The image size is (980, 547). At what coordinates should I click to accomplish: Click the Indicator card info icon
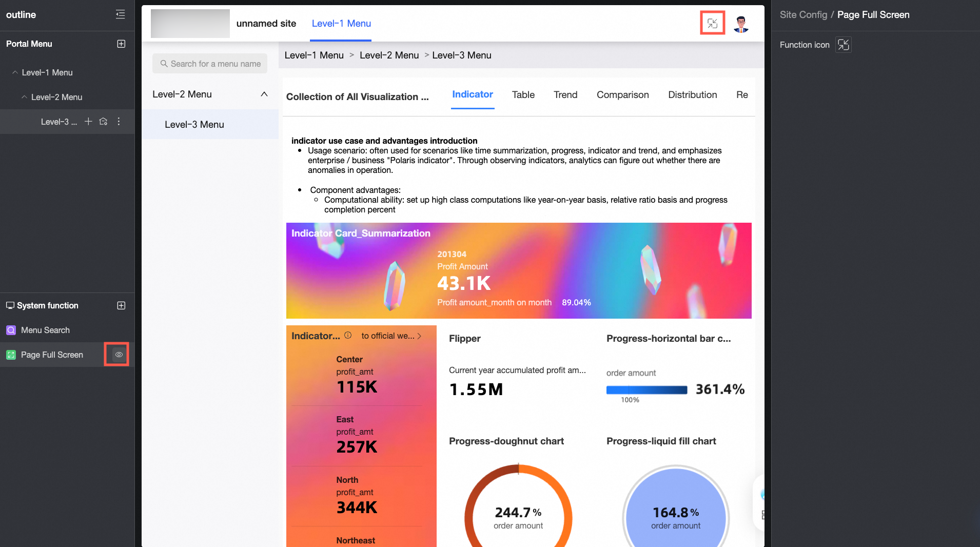point(348,336)
